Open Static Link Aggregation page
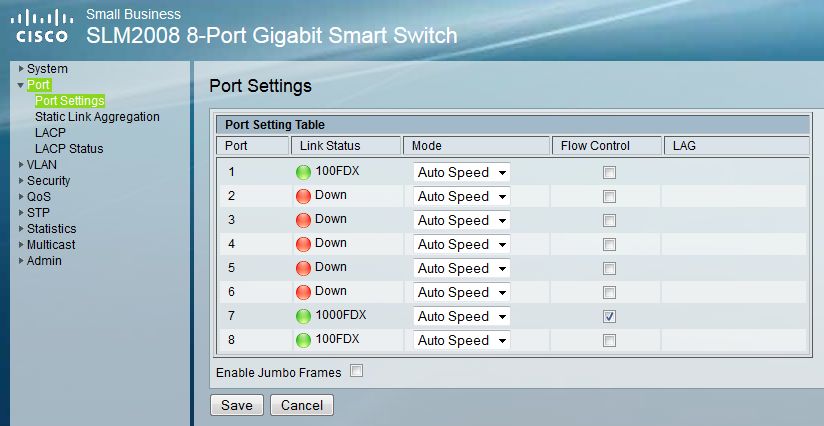The image size is (824, 426). [97, 117]
